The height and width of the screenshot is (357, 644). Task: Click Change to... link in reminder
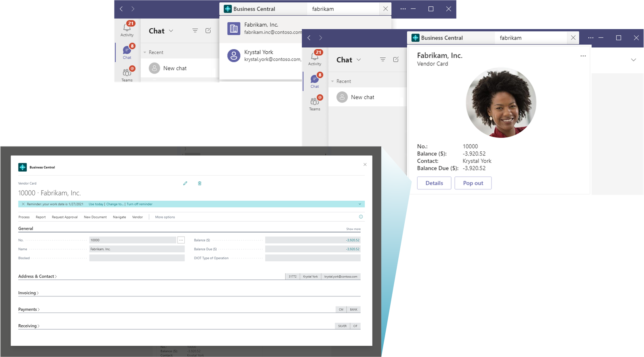tap(115, 204)
